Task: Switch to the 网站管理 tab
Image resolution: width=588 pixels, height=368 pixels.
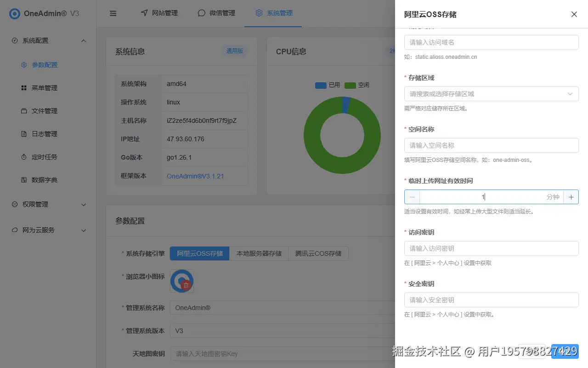Action: 164,13
